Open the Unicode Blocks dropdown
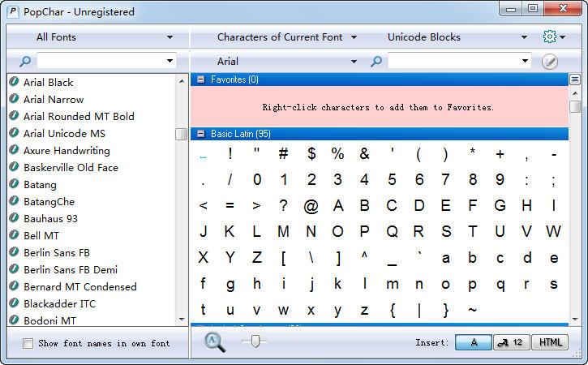Screen dimensions: 588x365 click(457, 37)
